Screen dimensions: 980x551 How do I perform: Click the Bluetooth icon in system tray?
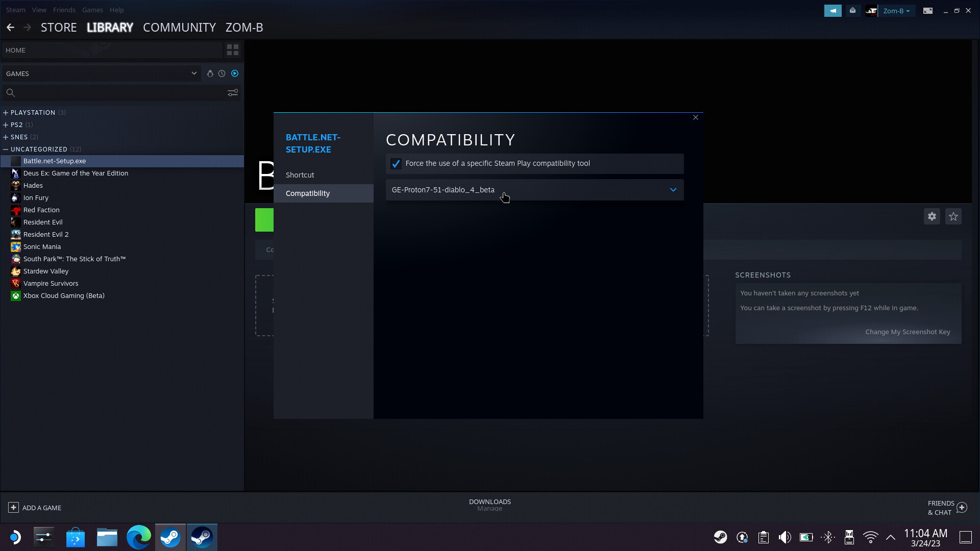point(827,537)
